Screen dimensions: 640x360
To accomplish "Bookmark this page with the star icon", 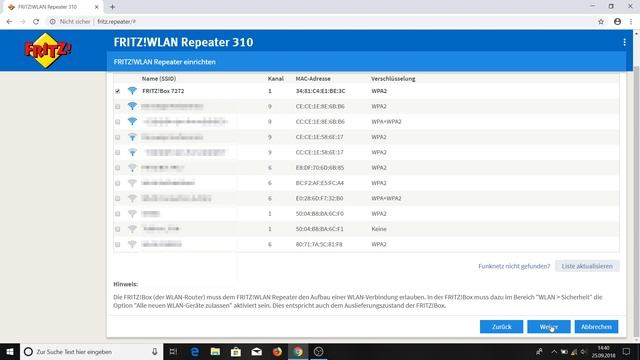I will click(601, 22).
